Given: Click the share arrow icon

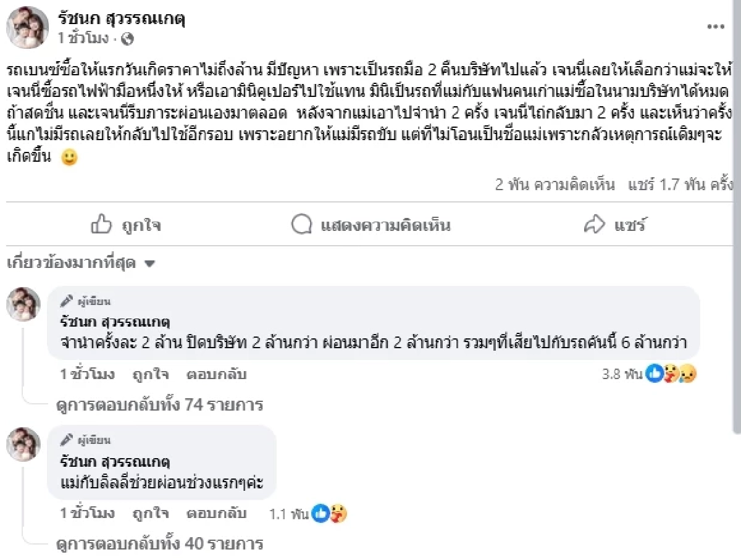Looking at the screenshot, I should (x=594, y=225).
